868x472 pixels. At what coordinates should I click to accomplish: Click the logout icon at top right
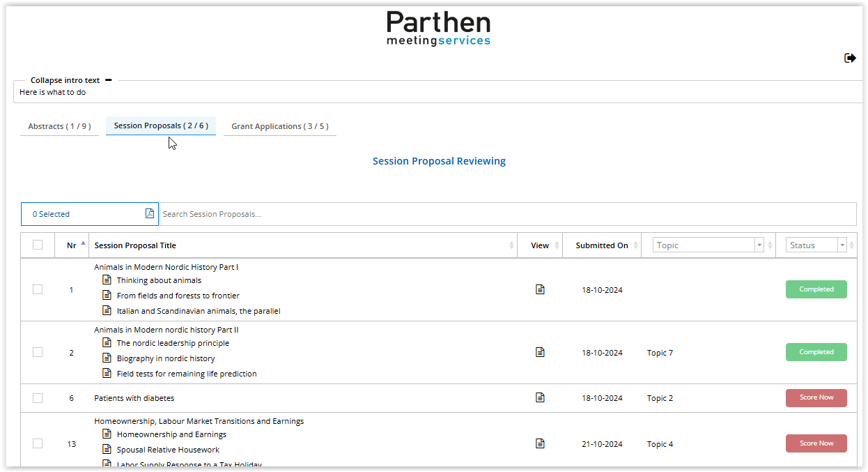[850, 59]
